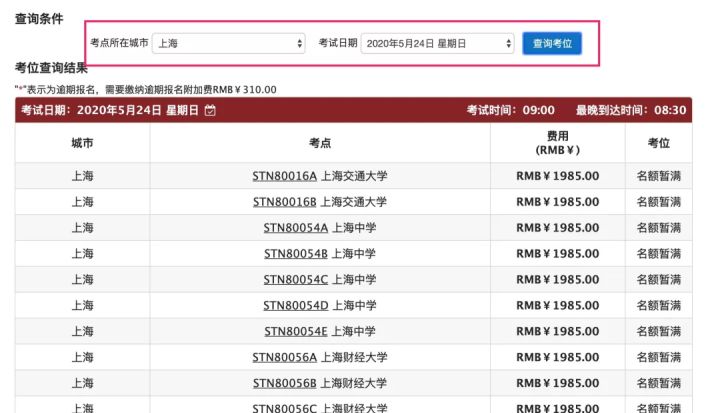The image size is (720, 413).
Task: Click 名额暂满 in the STN80054A row
Action: [658, 228]
